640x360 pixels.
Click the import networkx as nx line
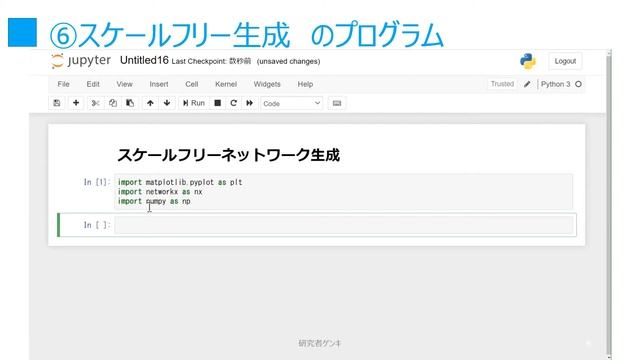[x=160, y=192]
